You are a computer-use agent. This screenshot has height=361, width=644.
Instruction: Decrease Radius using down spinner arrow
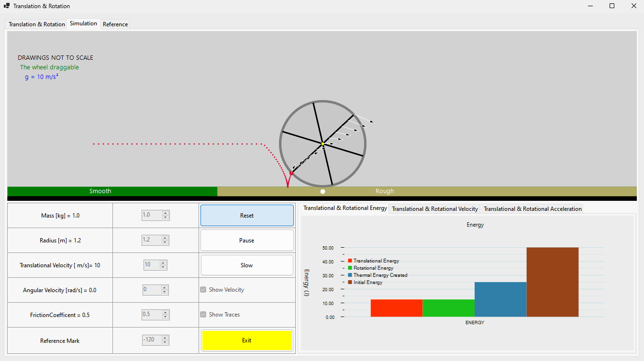166,242
